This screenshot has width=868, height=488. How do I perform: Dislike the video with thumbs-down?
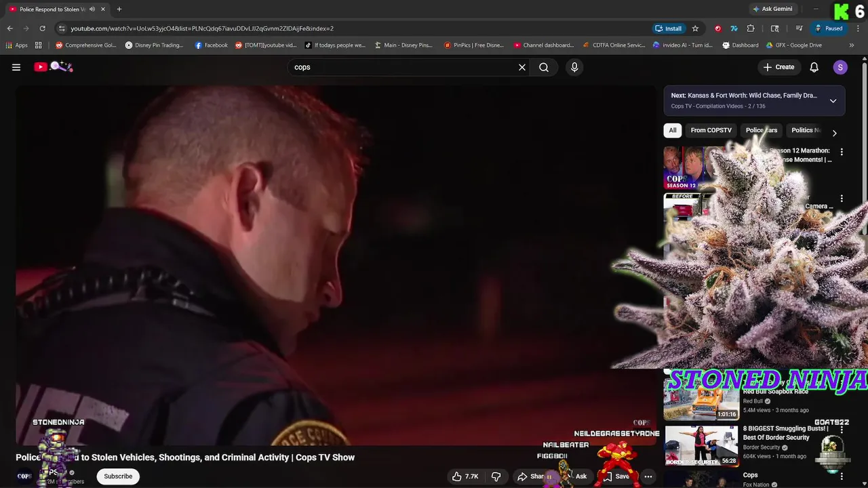pos(496,476)
